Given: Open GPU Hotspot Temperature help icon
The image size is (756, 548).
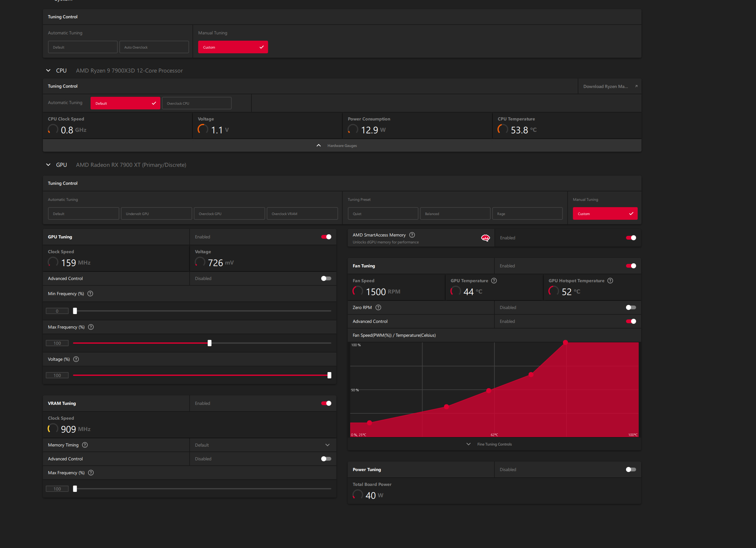Looking at the screenshot, I should 610,281.
